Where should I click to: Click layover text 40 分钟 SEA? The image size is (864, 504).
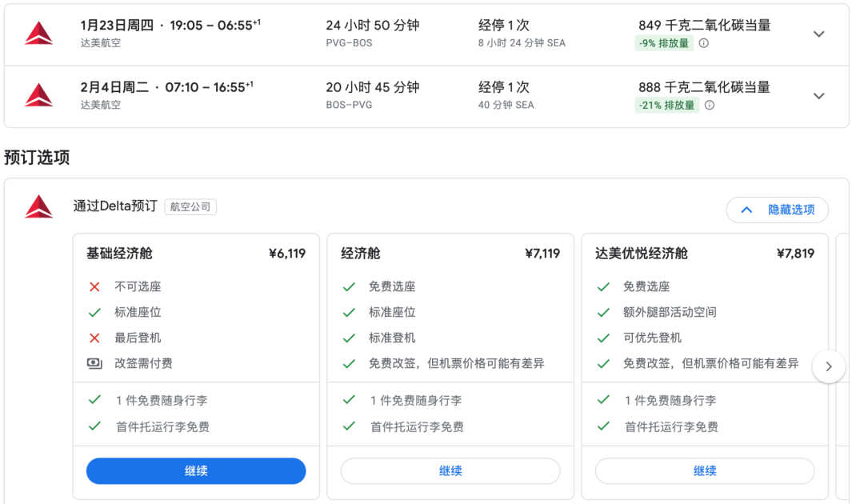coord(506,105)
